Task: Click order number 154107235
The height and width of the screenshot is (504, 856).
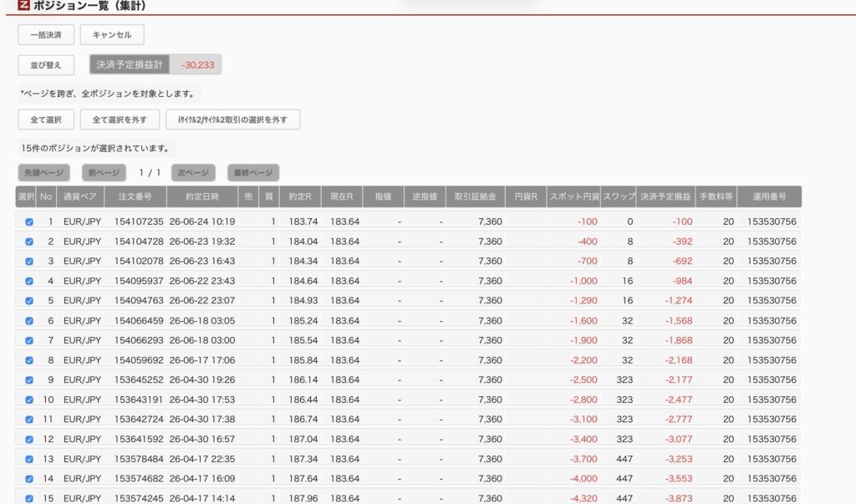Action: pyautogui.click(x=139, y=221)
